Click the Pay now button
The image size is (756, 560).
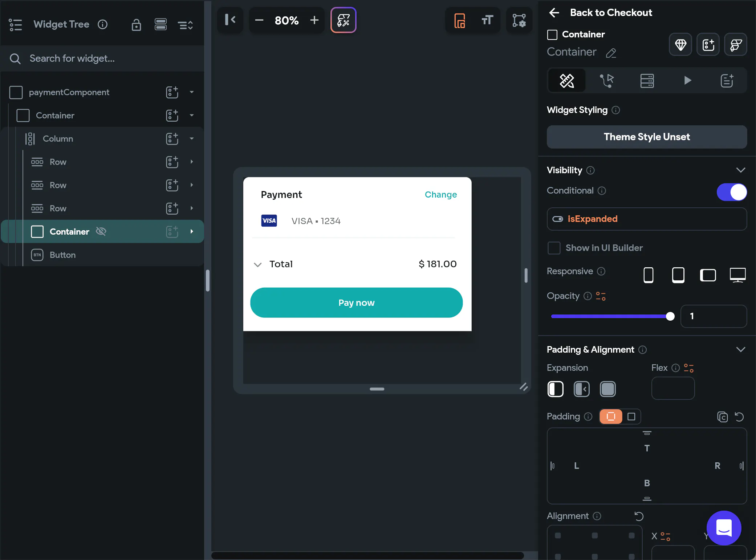(356, 303)
